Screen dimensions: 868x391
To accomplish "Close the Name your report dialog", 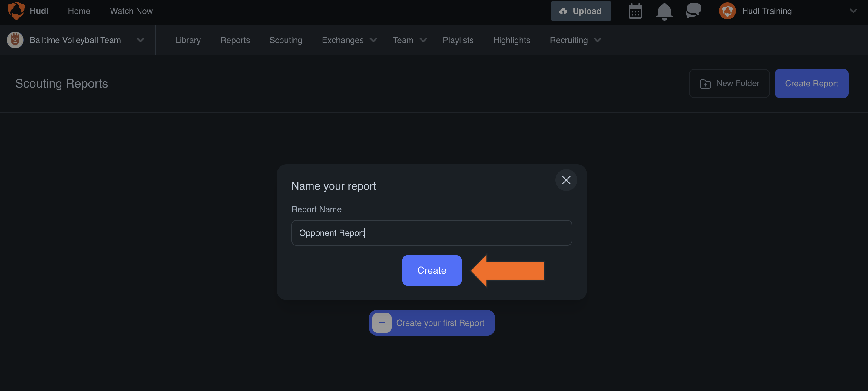I will click(x=566, y=180).
